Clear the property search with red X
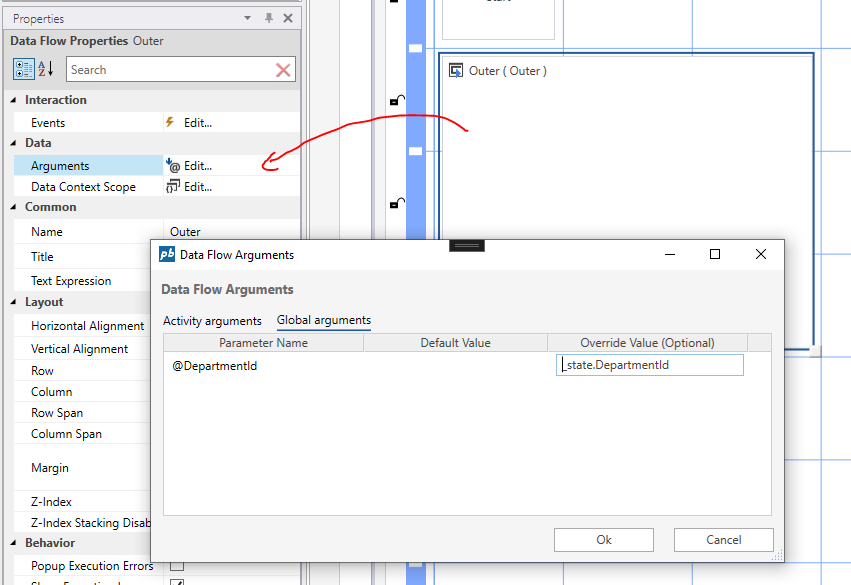Image resolution: width=851 pixels, height=585 pixels. pyautogui.click(x=283, y=70)
